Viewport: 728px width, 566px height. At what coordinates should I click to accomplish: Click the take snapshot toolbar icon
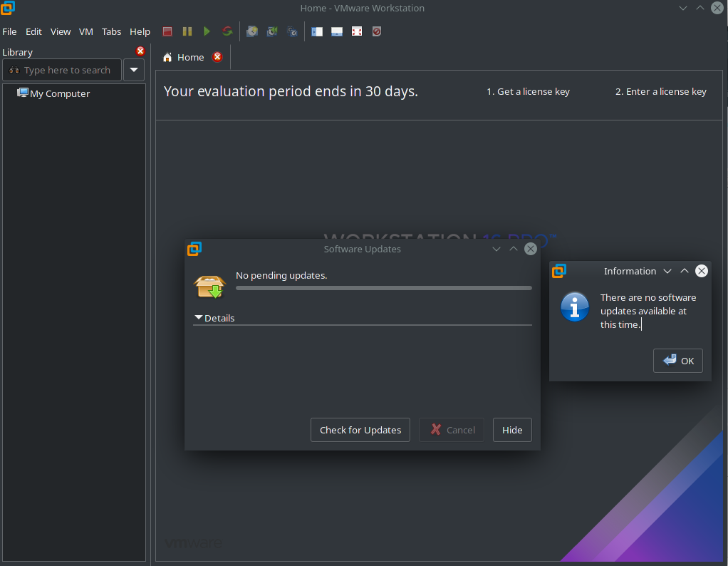click(x=252, y=31)
